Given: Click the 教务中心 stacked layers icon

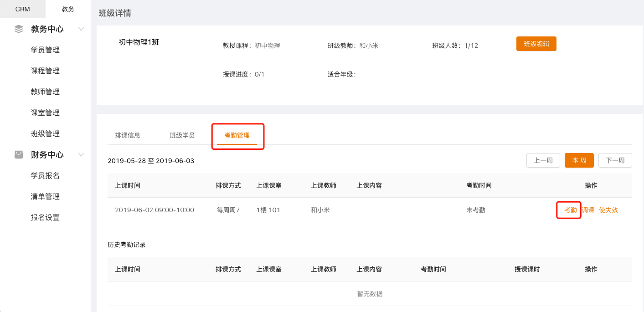Looking at the screenshot, I should 19,29.
